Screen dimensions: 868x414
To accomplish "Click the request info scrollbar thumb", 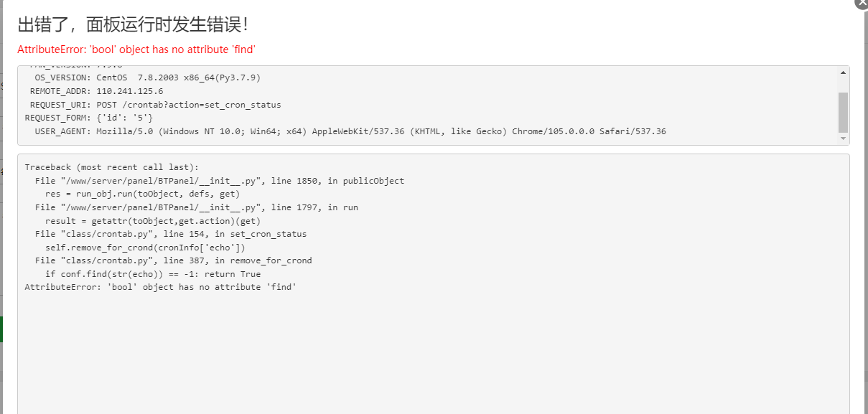I will 843,112.
